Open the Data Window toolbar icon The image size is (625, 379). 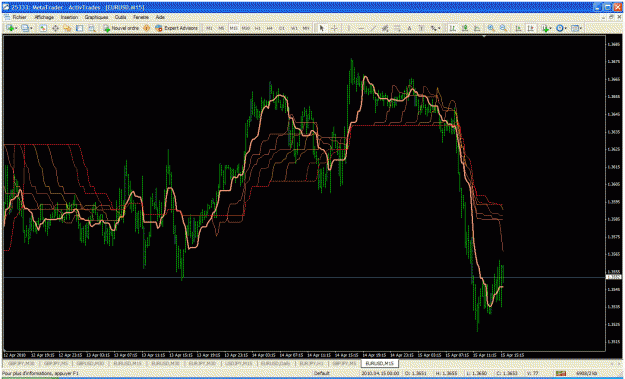[55, 28]
